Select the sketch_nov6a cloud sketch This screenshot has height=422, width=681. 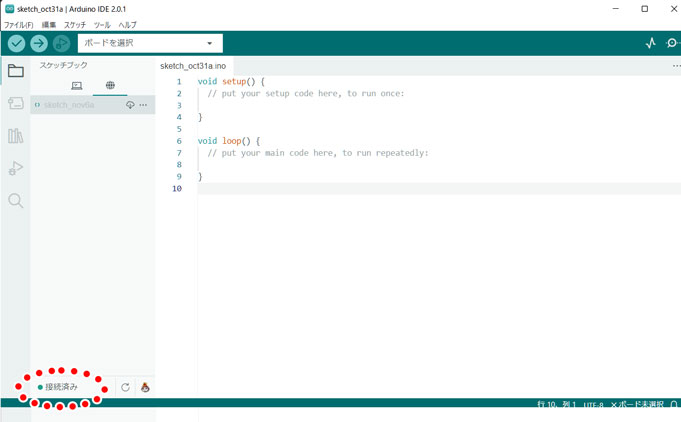(69, 105)
